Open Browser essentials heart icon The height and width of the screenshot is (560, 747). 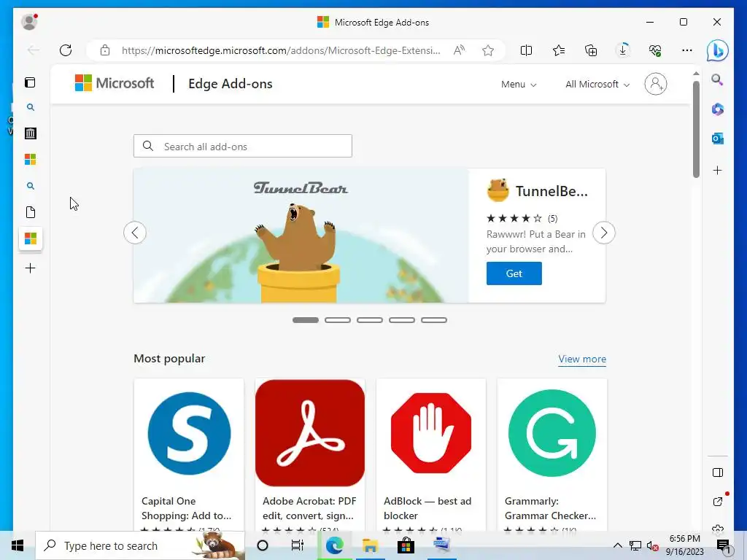click(655, 50)
